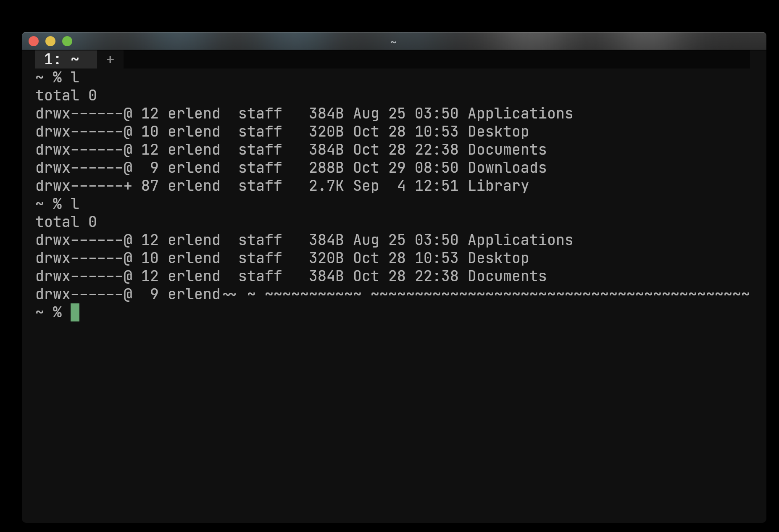Image resolution: width=779 pixels, height=532 pixels.
Task: Click the '2.7K' size value
Action: point(326,186)
